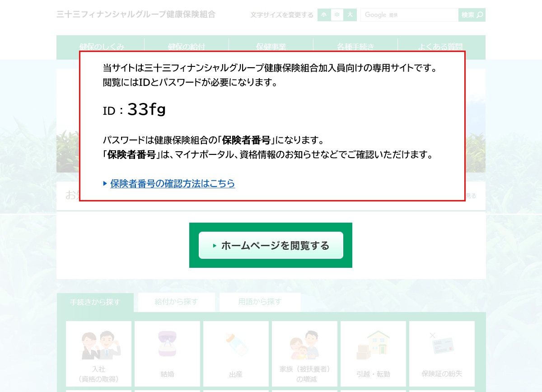The width and height of the screenshot is (542, 392).
Task: Open the 健保の給付 menu
Action: (x=187, y=46)
